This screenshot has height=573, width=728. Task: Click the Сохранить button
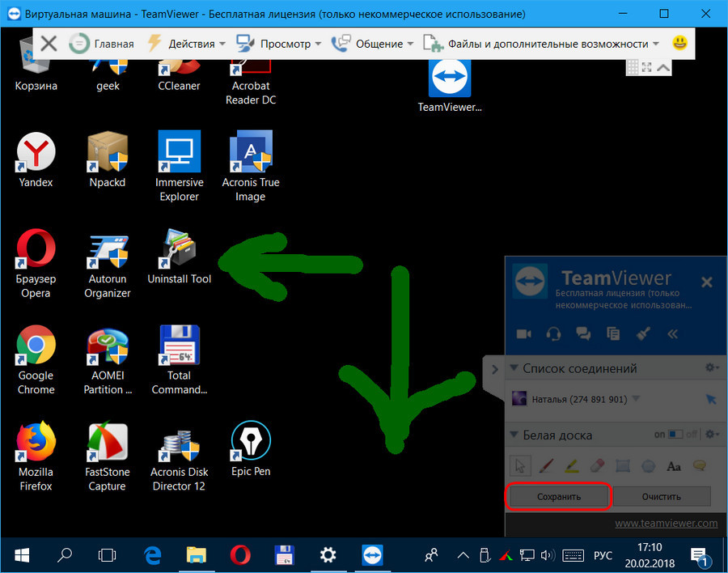(559, 496)
